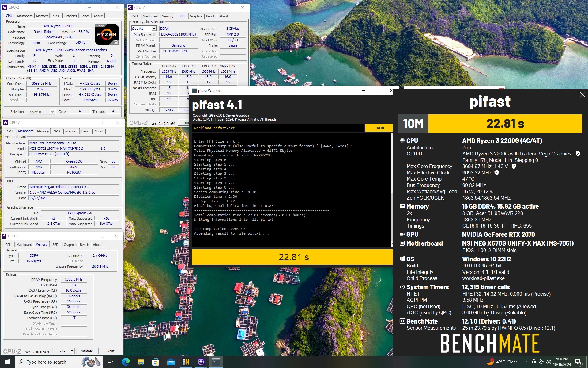Select Graphics tab in SPD CPU-Z window
This screenshot has height=368, width=588.
point(196,16)
